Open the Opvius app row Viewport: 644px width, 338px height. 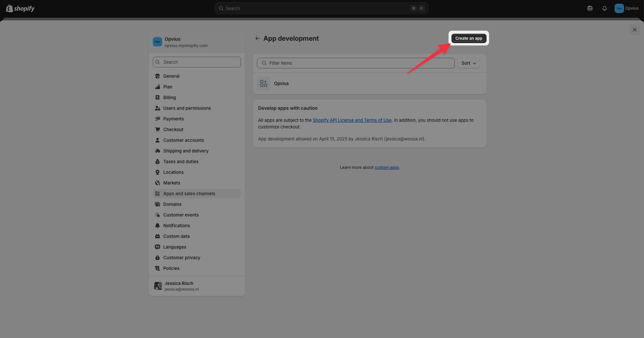click(370, 83)
